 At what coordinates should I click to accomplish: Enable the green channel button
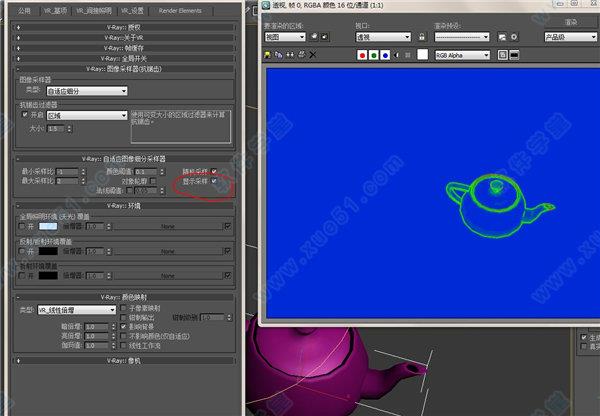coord(374,55)
